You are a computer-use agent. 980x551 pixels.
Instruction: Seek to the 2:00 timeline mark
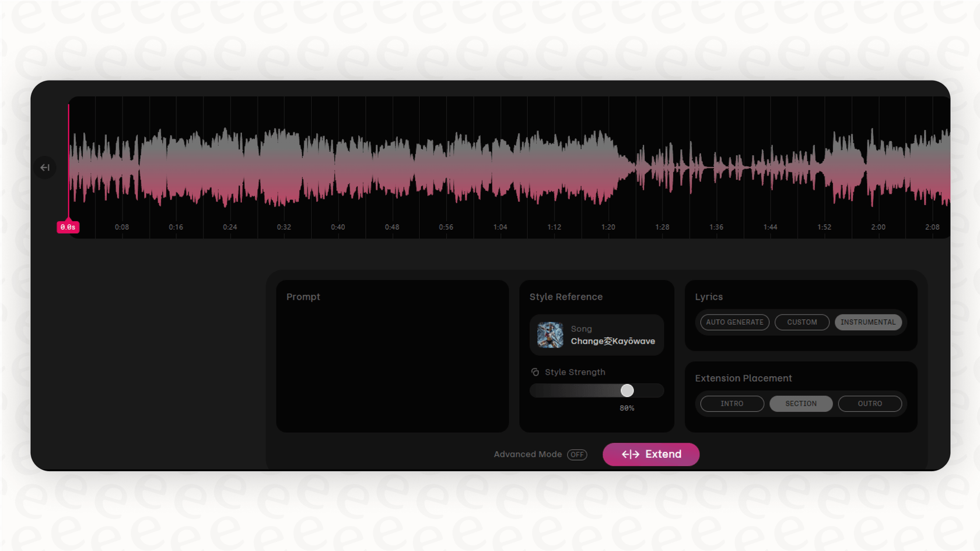point(878,227)
